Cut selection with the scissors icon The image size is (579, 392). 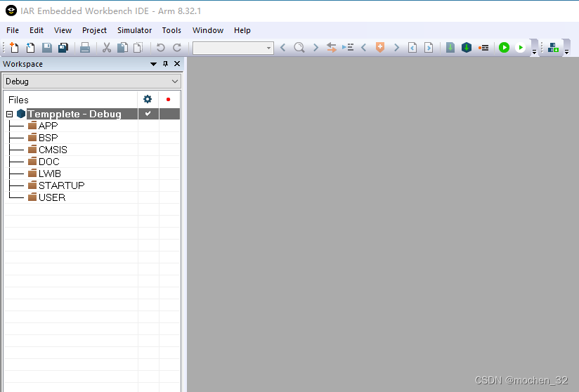[107, 48]
